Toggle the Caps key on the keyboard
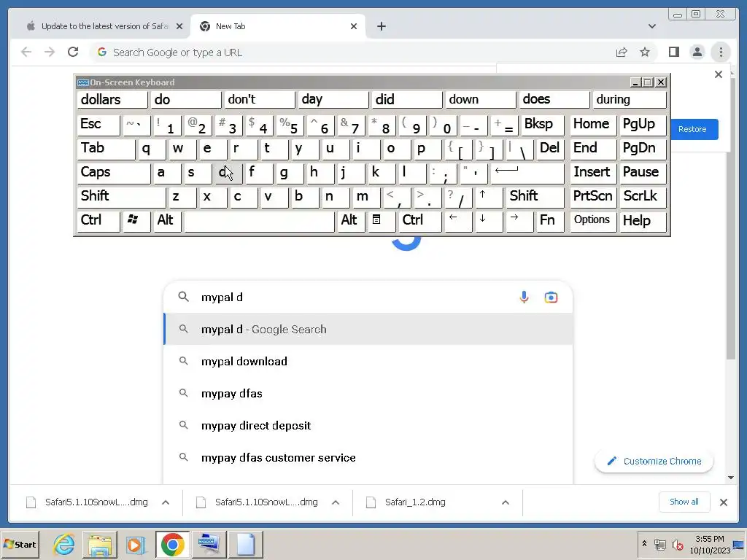The image size is (747, 560). pyautogui.click(x=113, y=173)
